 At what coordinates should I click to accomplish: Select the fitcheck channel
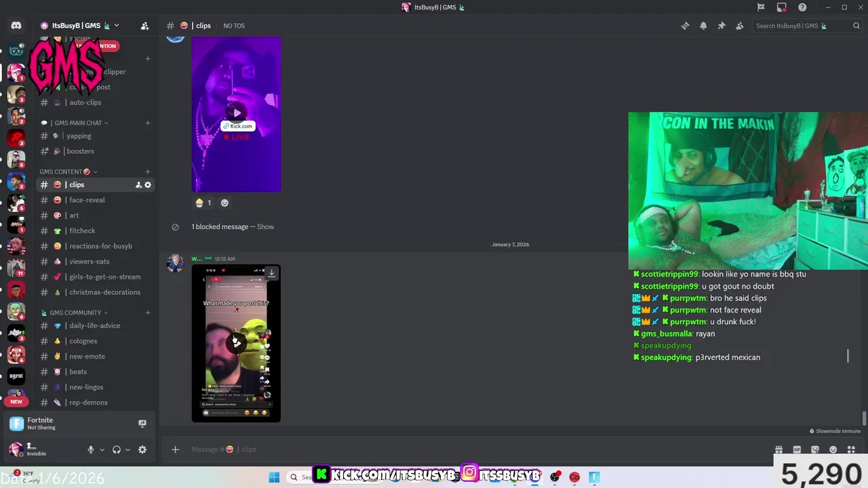coord(96,230)
